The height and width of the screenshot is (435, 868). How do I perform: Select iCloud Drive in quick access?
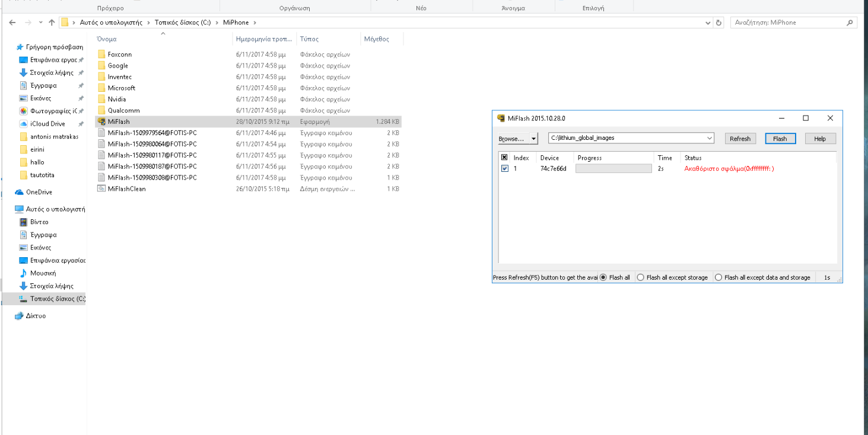click(x=24, y=124)
